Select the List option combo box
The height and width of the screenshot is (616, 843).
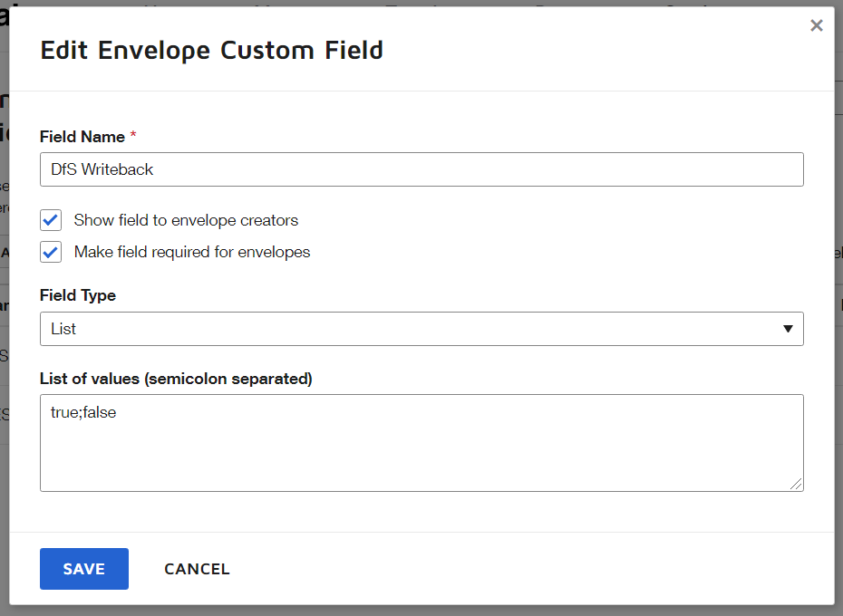click(421, 329)
